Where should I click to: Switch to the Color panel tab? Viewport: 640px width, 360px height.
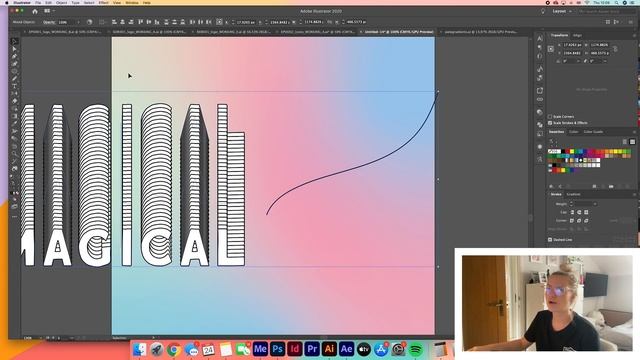[x=573, y=132]
